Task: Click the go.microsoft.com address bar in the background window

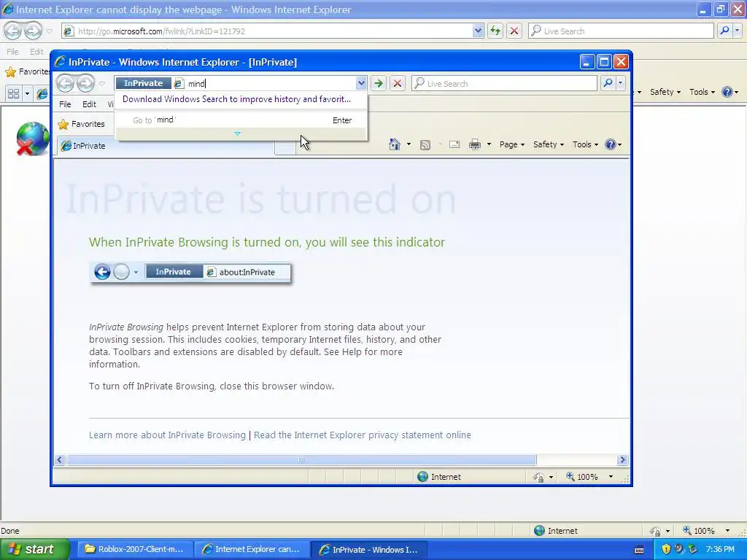Action: coord(273,31)
